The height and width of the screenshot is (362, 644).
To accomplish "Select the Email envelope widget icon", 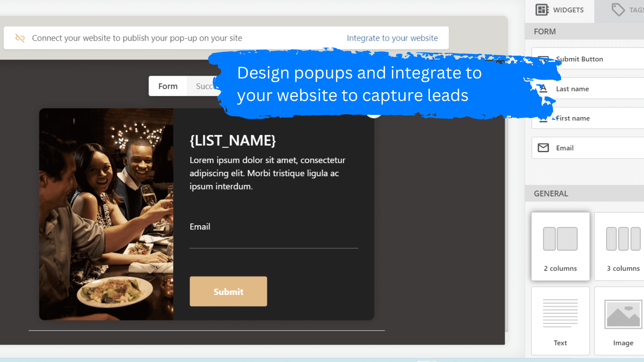I will click(x=543, y=148).
